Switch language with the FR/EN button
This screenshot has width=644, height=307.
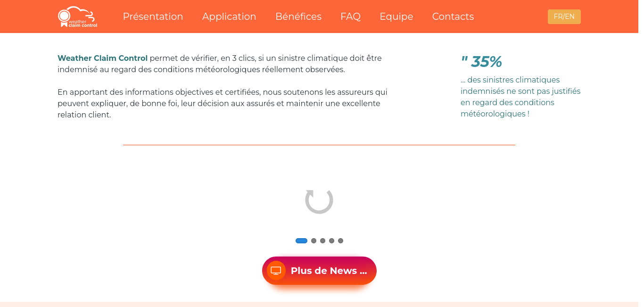click(x=564, y=17)
